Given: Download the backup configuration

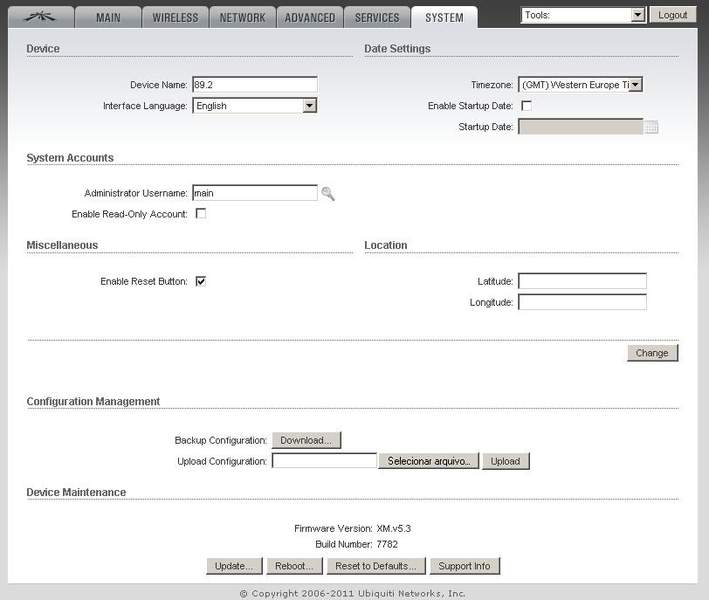Looking at the screenshot, I should pos(307,440).
